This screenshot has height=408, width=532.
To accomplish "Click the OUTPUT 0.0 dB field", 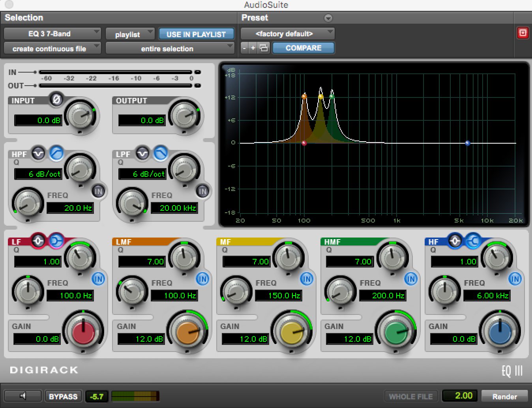I will [142, 120].
